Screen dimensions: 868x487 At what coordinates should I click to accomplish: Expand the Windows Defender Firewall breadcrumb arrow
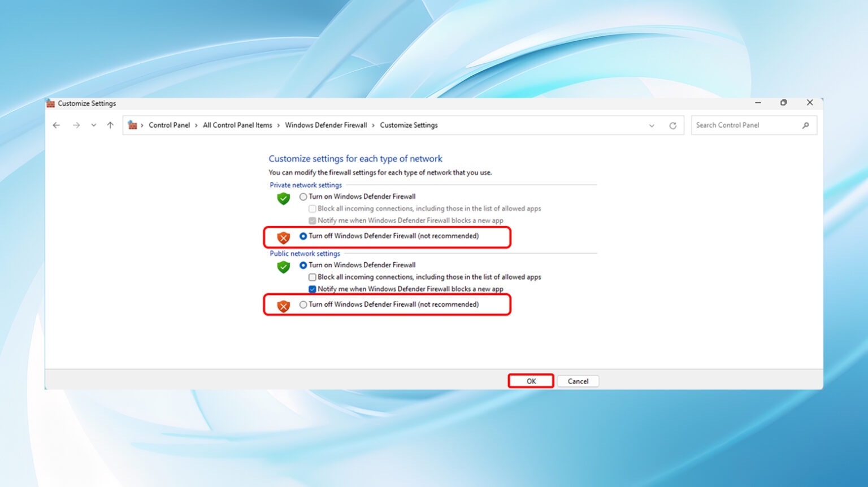(372, 125)
